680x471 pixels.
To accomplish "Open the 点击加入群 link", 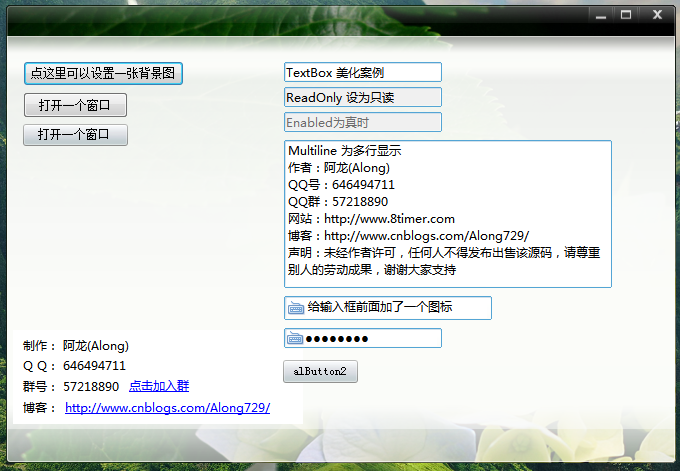I will [159, 386].
